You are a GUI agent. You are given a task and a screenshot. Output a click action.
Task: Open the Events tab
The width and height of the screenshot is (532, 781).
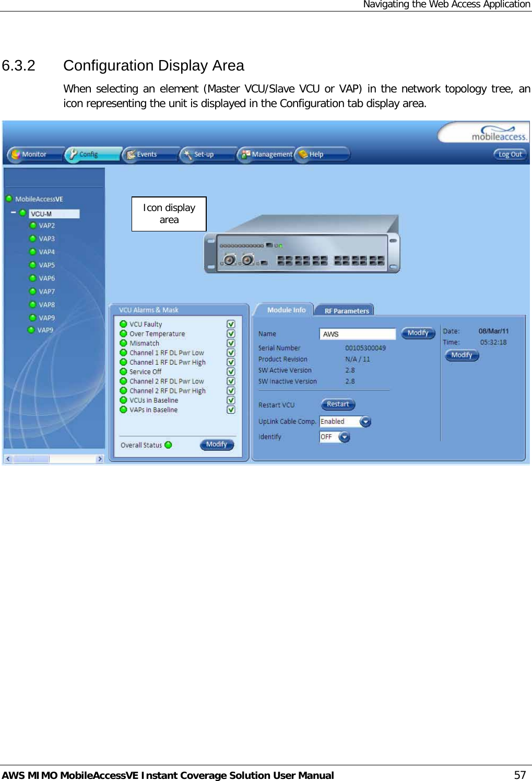tap(150, 155)
